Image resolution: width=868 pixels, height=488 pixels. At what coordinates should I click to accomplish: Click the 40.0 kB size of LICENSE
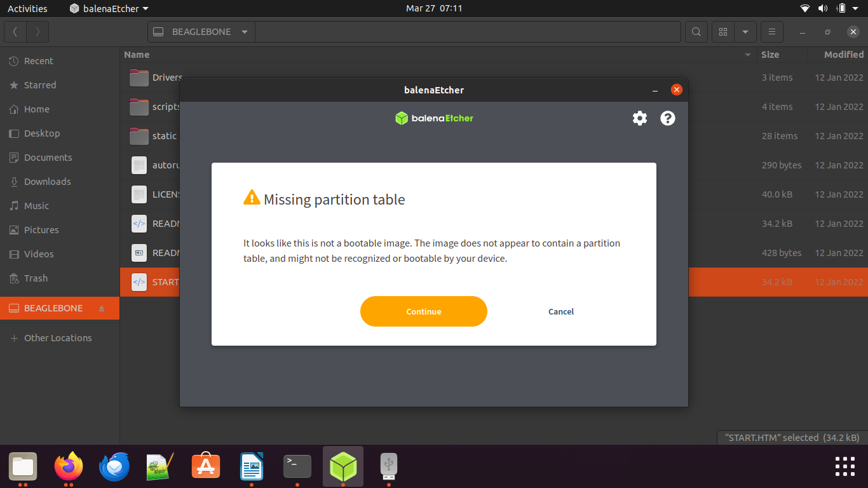click(777, 194)
